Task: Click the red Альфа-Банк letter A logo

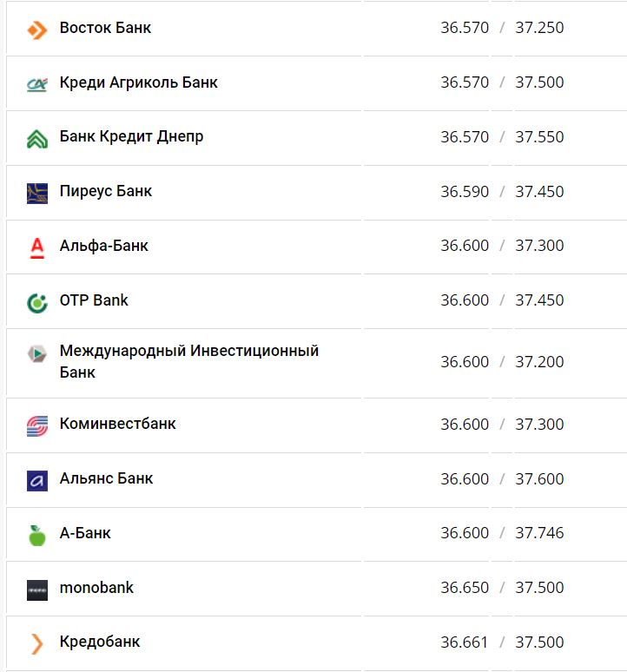Action: coord(36,248)
